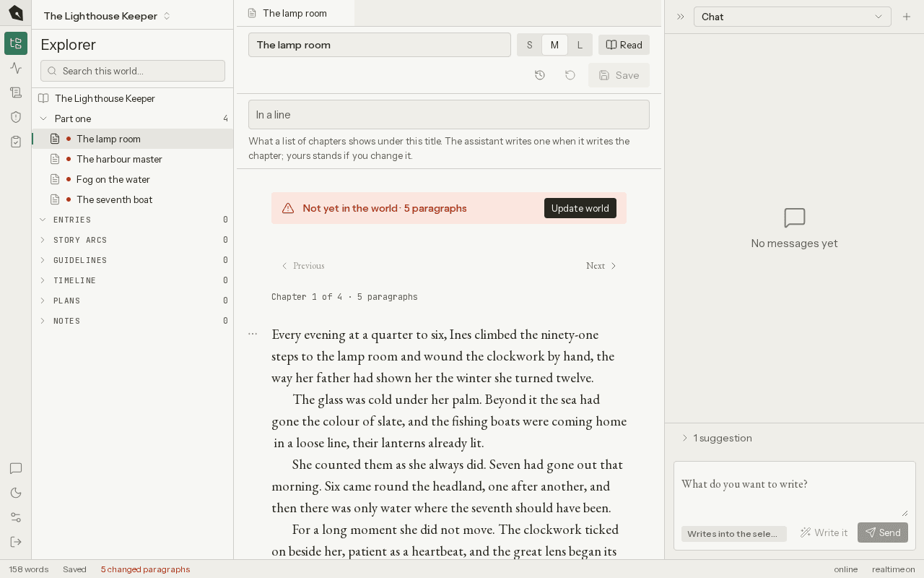Viewport: 924px width, 578px height.
Task: Open The seventh boat chapter
Action: [133, 199]
